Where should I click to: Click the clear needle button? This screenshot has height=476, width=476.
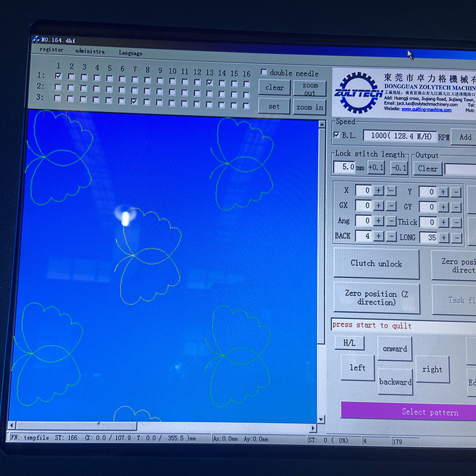point(274,87)
